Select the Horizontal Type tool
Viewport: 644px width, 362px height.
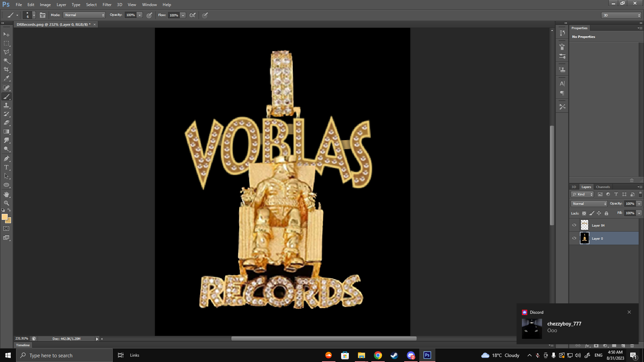coord(6,167)
